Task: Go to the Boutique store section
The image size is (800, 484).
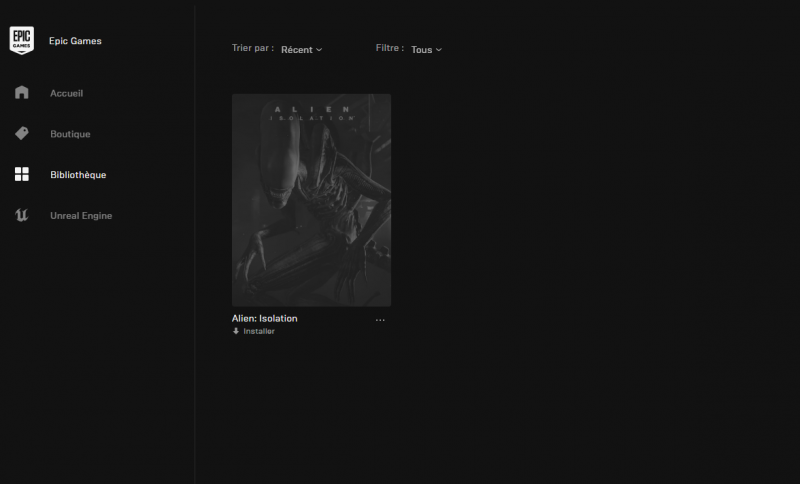Action: pos(70,134)
